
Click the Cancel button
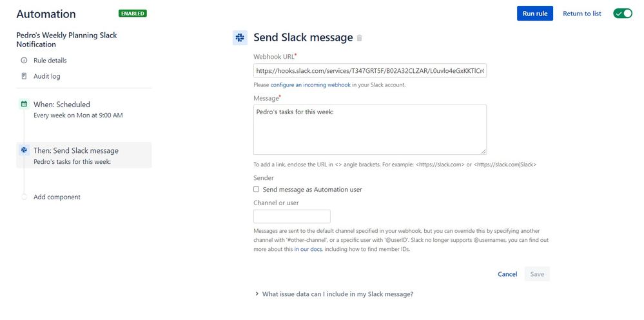click(507, 274)
